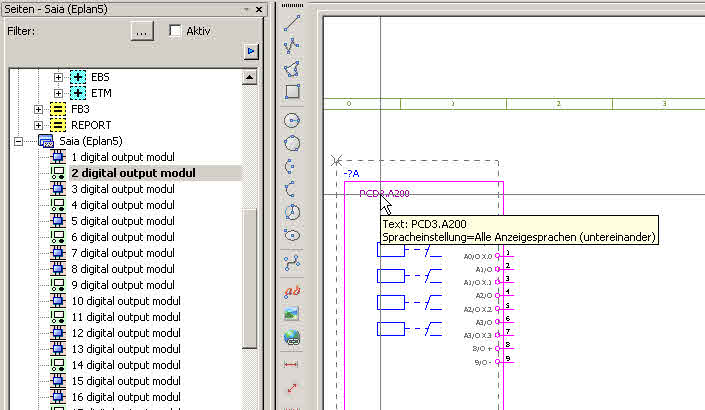Select page '14 digital output modul'
Image resolution: width=705 pixels, height=410 pixels.
point(126,365)
